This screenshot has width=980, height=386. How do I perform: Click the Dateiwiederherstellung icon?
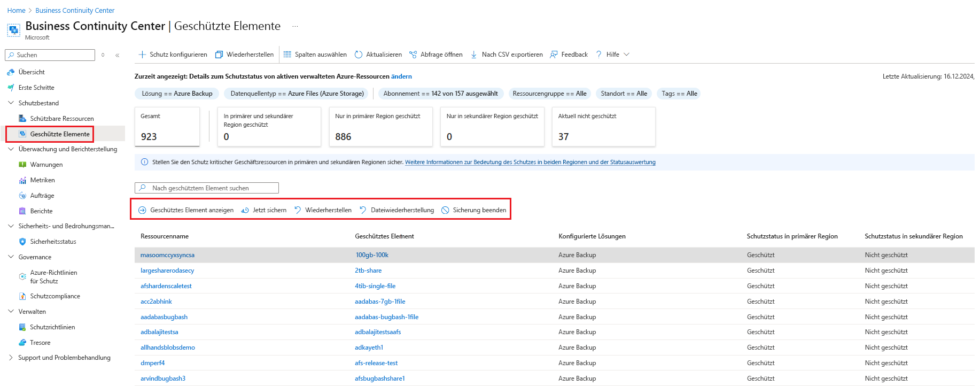pyautogui.click(x=363, y=210)
